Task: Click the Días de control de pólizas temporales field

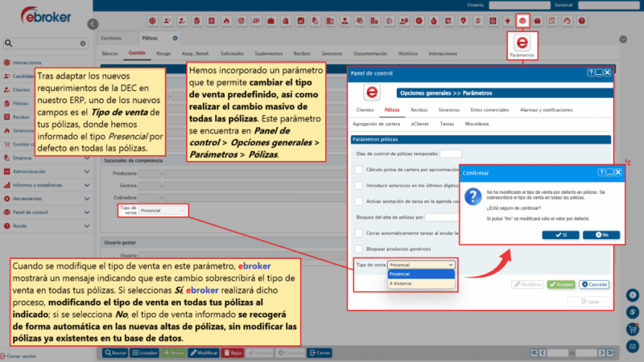Action: click(x=451, y=154)
